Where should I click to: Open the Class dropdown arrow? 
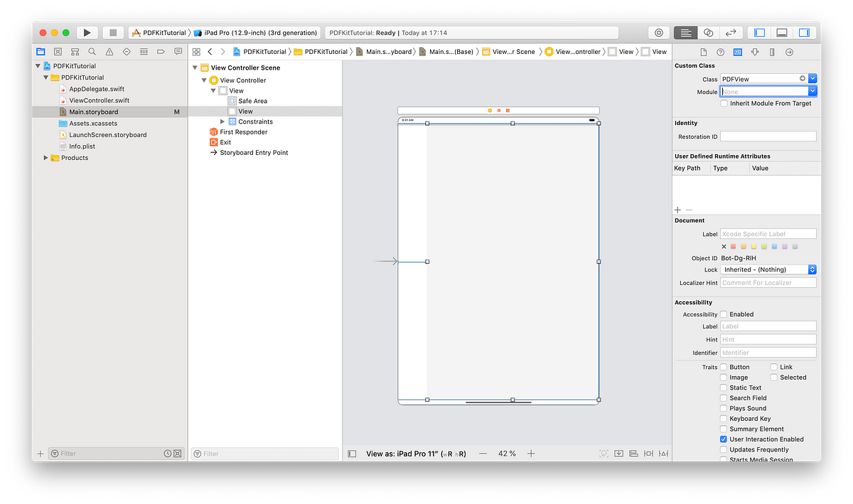(x=812, y=79)
